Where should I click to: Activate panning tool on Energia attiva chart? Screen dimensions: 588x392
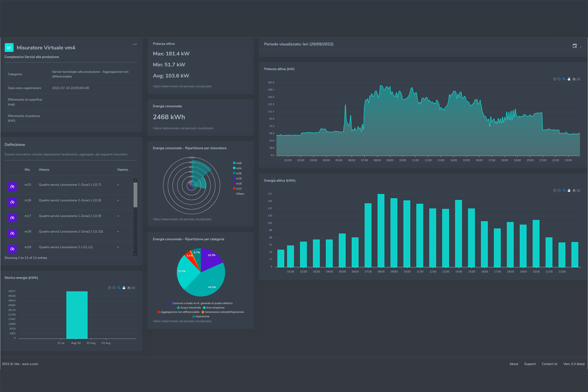569,190
